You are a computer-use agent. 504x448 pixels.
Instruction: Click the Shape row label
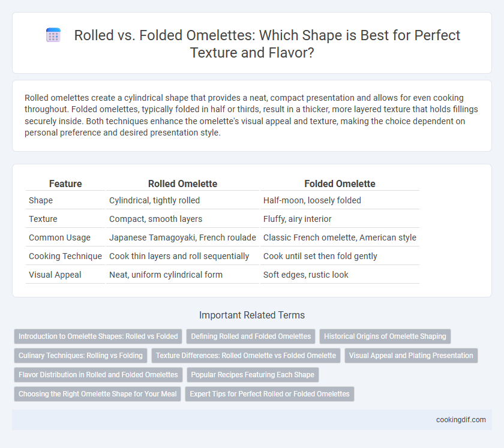coord(41,200)
